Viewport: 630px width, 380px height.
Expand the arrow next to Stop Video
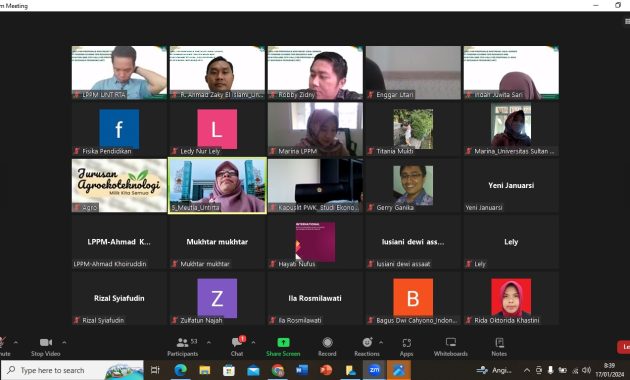[x=64, y=342]
